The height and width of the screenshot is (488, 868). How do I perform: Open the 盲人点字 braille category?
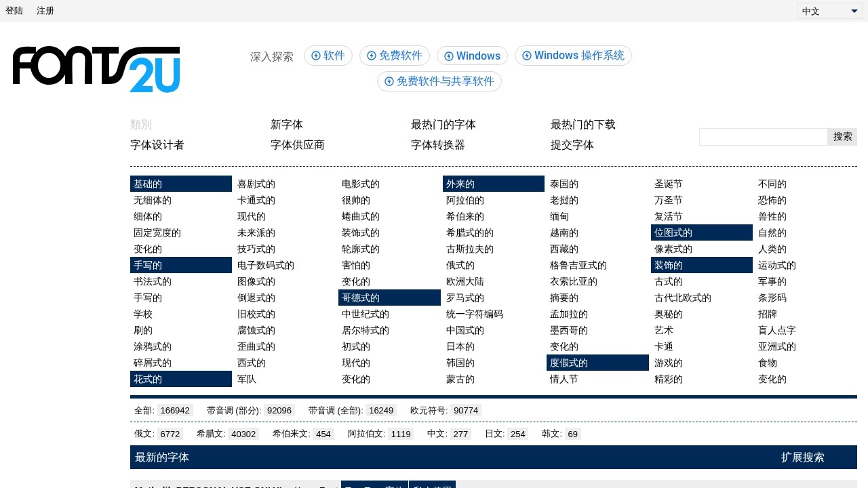[x=777, y=330]
